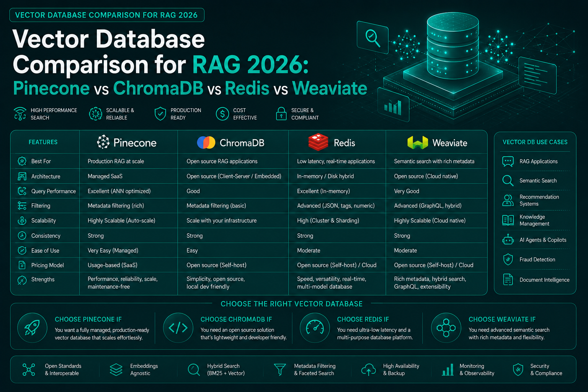The width and height of the screenshot is (588, 392).
Task: Click the Recommendation Systems people icon
Action: pos(508,200)
